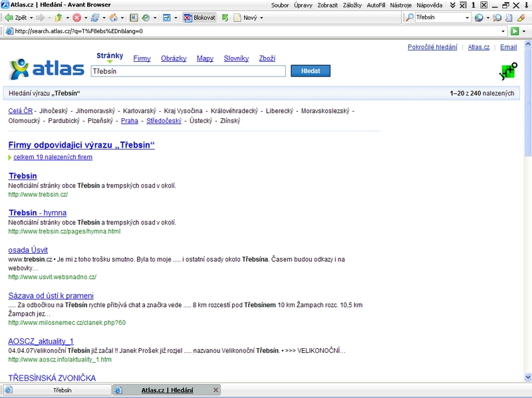Switch to the Obrázky search category

pos(174,58)
